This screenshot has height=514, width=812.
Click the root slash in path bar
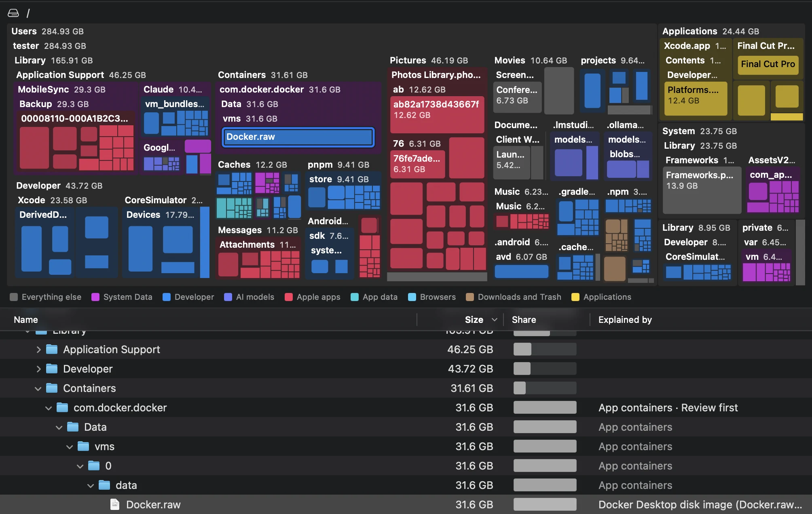28,13
